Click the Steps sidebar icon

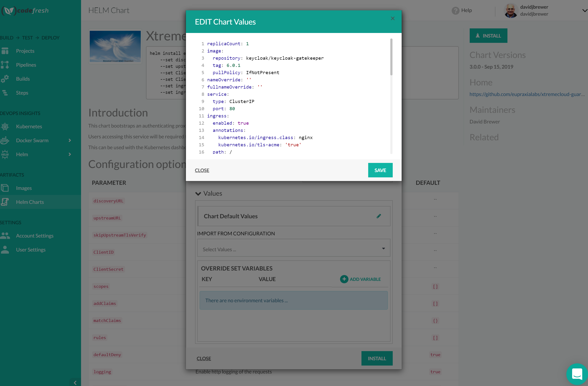[5, 93]
